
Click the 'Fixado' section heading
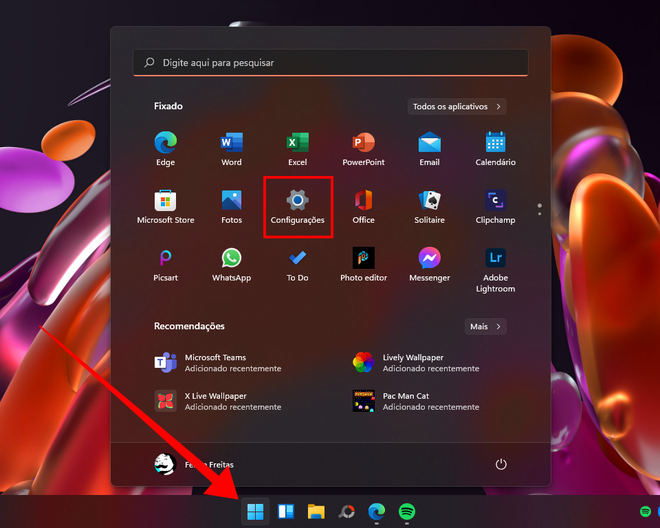click(168, 106)
